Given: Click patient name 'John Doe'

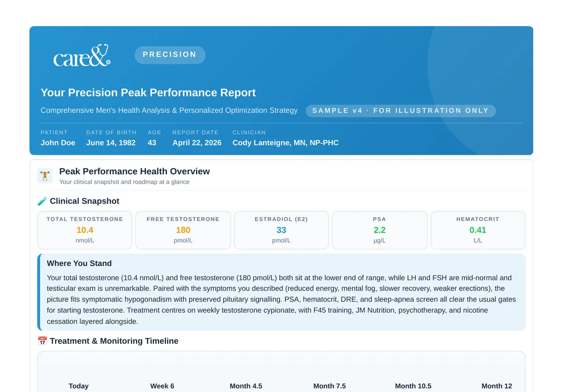Looking at the screenshot, I should point(58,142).
